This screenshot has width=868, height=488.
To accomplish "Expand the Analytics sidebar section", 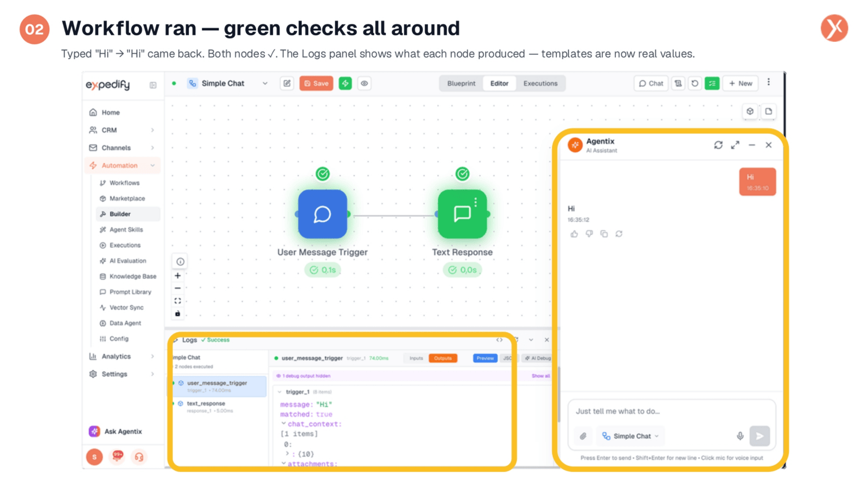I will 152,356.
